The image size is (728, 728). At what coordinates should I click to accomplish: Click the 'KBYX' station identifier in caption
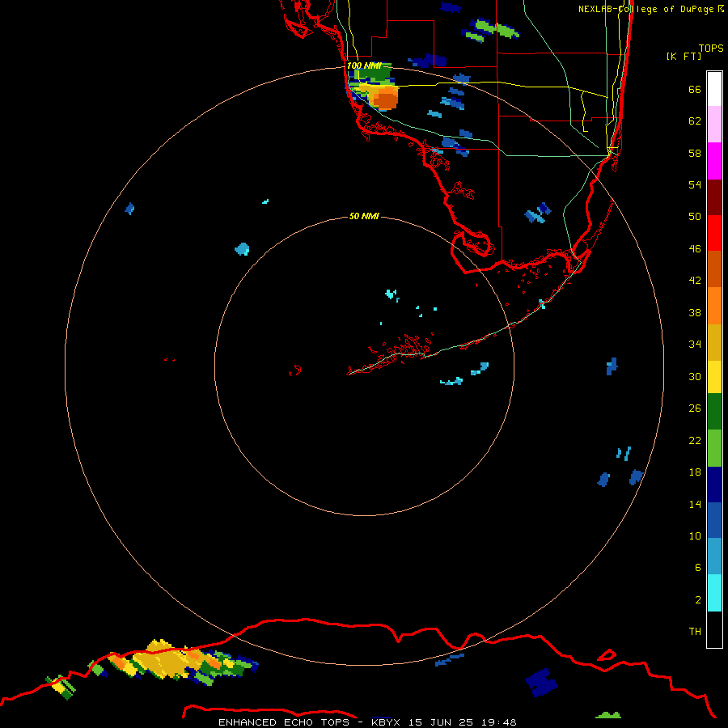[385, 722]
